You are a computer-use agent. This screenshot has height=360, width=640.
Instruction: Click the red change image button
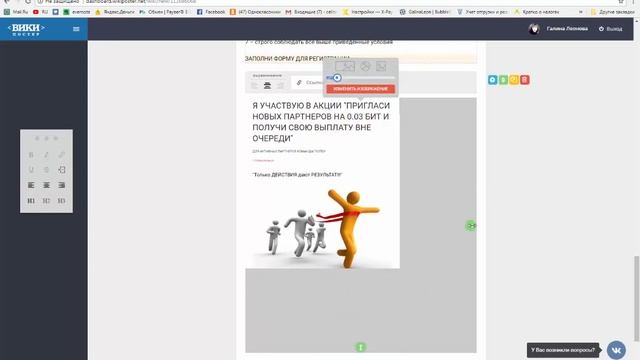(360, 89)
